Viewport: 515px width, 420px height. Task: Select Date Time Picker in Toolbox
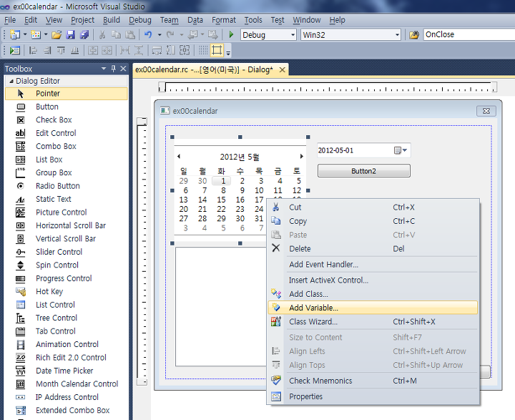[x=67, y=371]
